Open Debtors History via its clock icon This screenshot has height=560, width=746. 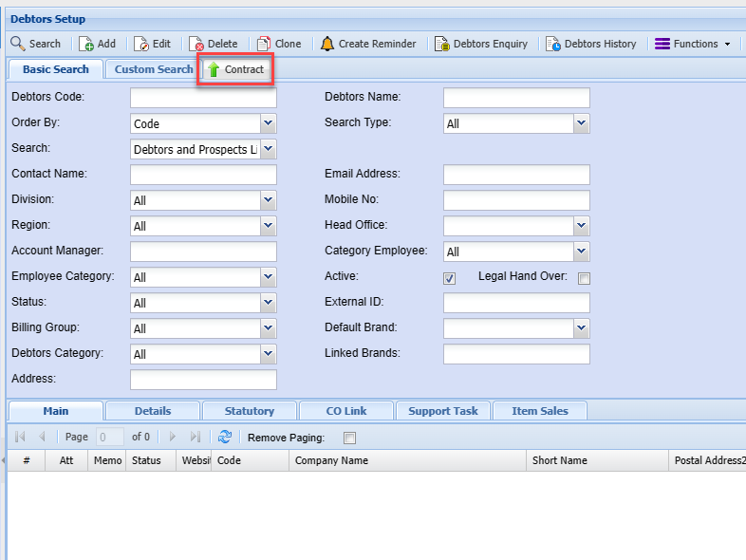(552, 44)
